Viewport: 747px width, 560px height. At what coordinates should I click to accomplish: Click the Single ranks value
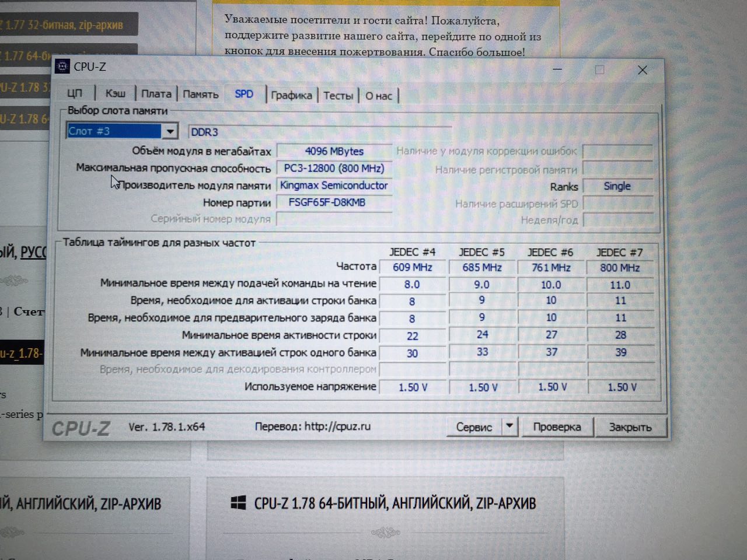(x=617, y=186)
